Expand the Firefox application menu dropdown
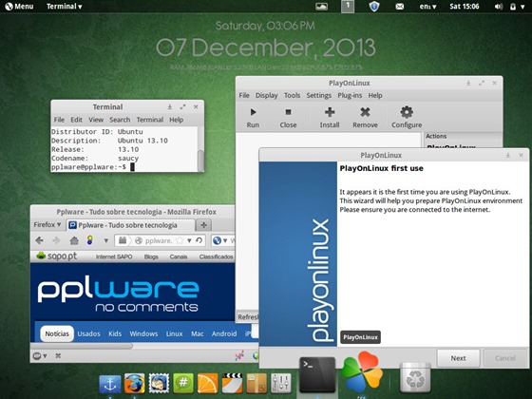This screenshot has width=532, height=399. click(47, 224)
